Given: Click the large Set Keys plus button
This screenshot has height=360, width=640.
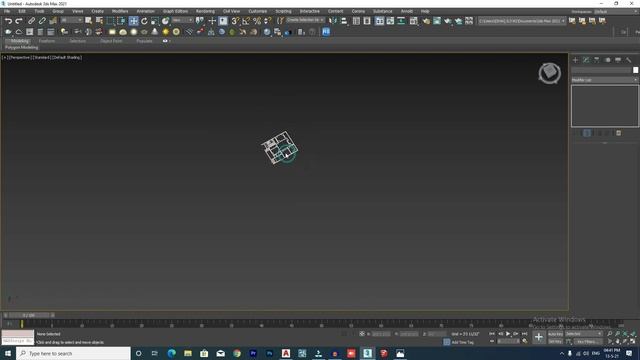Looking at the screenshot, I should click(x=539, y=337).
